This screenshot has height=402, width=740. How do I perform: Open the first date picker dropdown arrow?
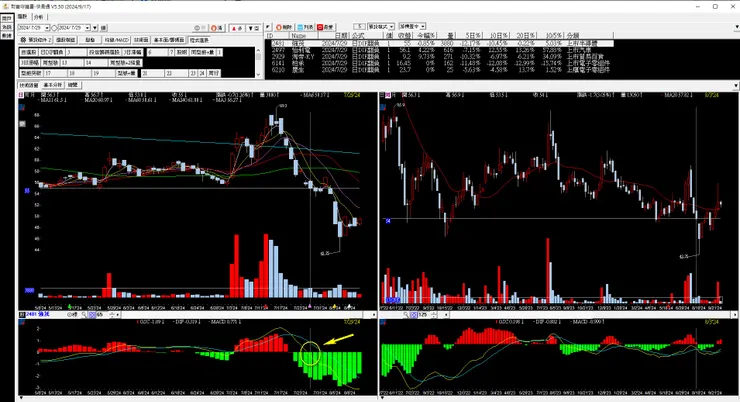(47, 28)
